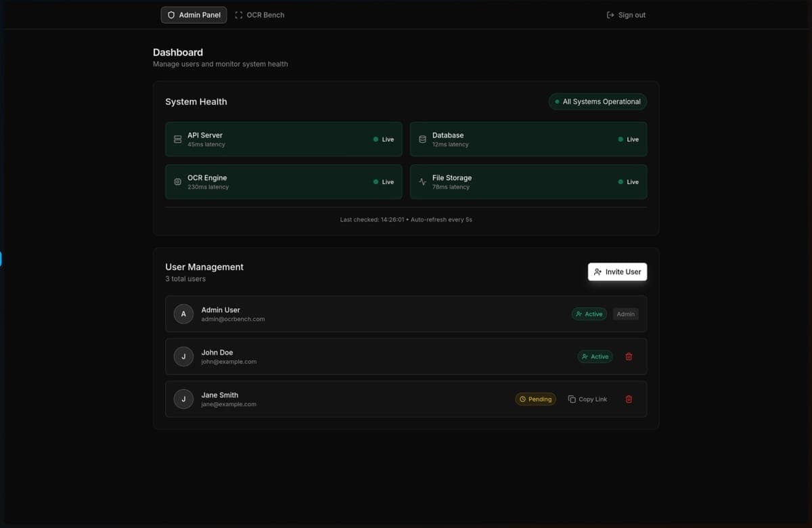Click the API Server icon
The image size is (812, 528).
tap(177, 139)
